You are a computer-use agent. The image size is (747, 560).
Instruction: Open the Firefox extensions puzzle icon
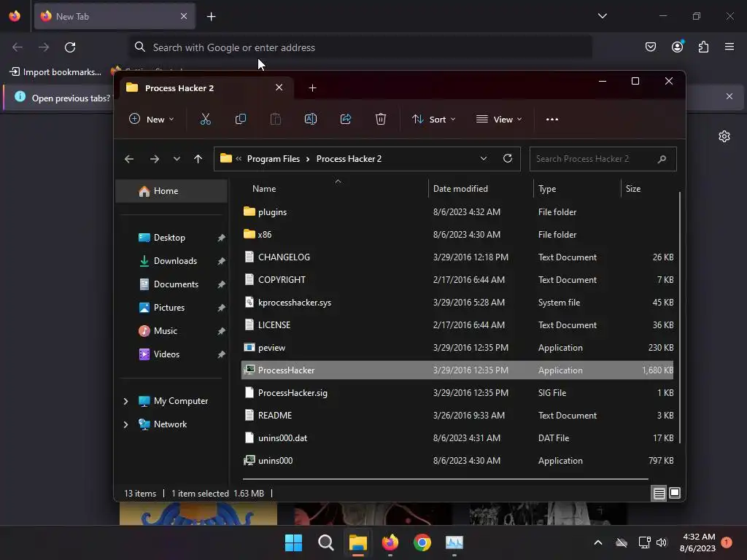(x=703, y=47)
